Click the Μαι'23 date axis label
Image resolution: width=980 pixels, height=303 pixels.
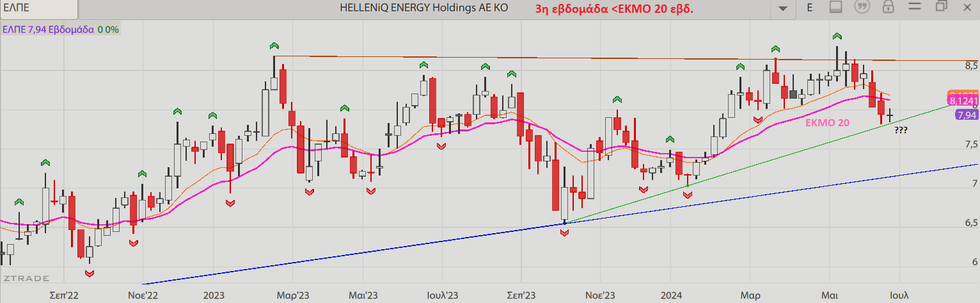point(362,296)
